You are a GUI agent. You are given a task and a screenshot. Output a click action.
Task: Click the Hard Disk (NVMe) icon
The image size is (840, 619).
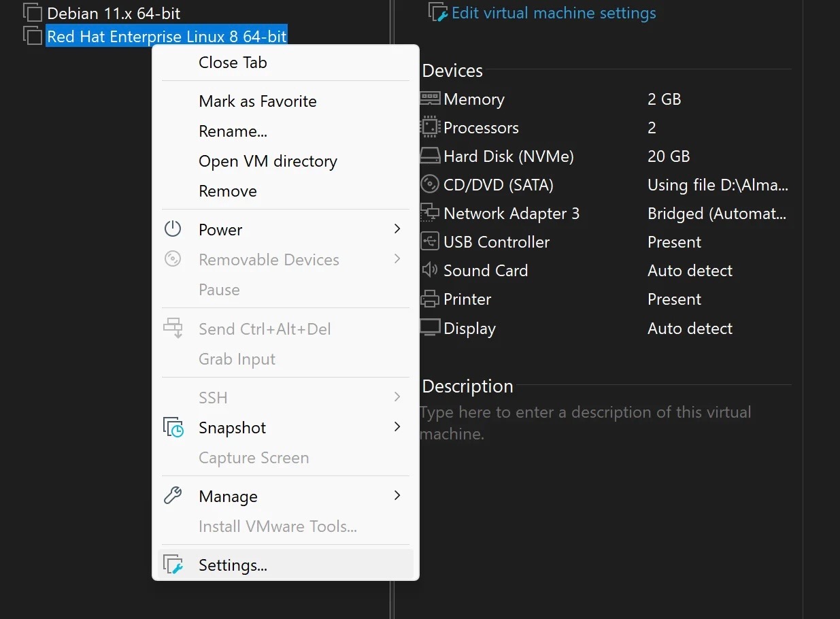click(430, 156)
